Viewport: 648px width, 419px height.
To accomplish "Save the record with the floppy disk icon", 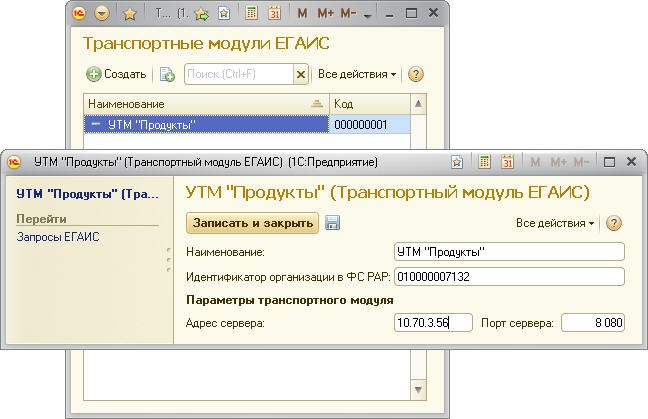I will click(x=332, y=223).
